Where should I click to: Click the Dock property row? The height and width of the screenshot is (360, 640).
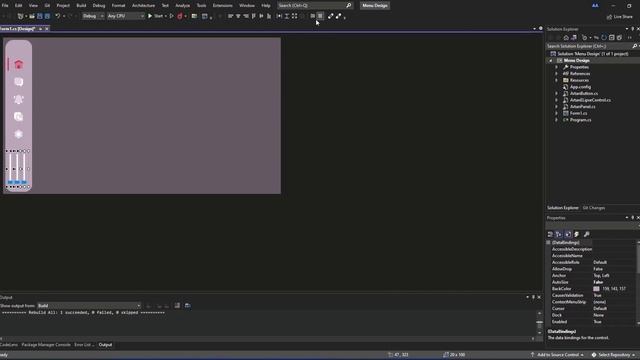click(593, 315)
